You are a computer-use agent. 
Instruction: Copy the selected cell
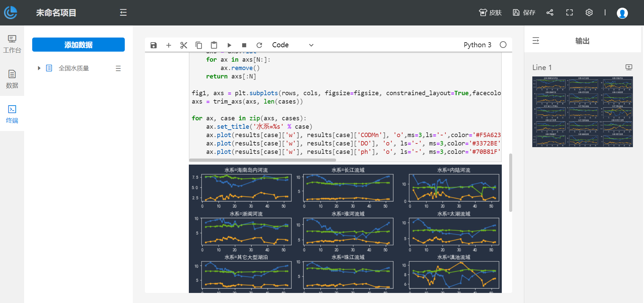click(199, 45)
